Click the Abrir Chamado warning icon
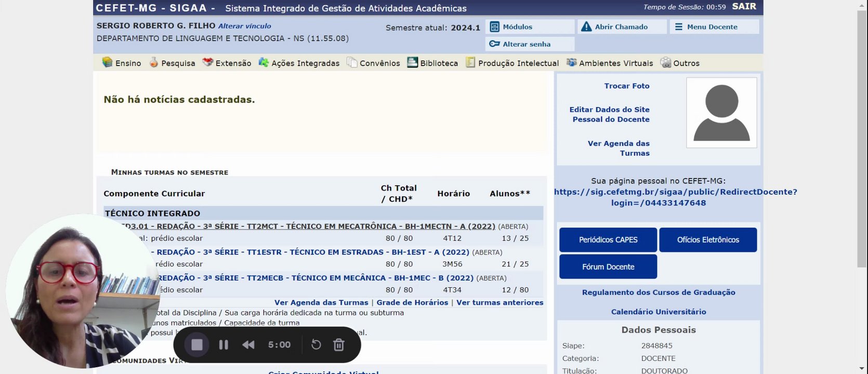 click(586, 27)
